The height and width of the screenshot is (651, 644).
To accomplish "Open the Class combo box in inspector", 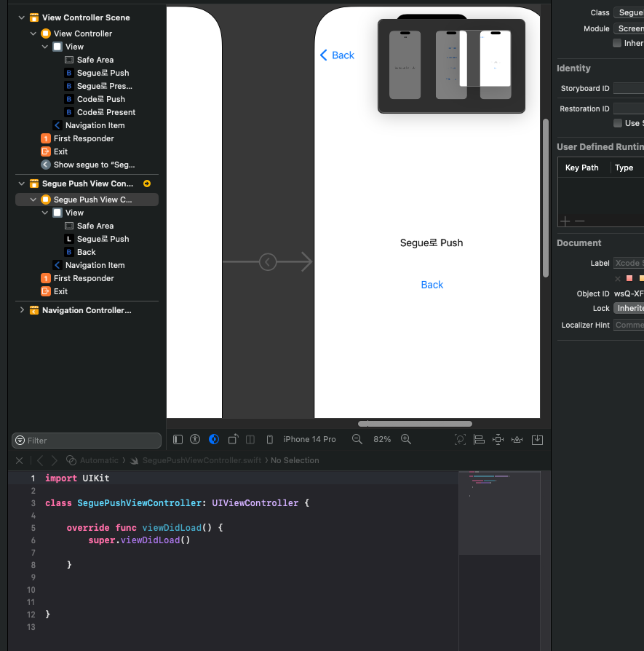I will (x=629, y=12).
